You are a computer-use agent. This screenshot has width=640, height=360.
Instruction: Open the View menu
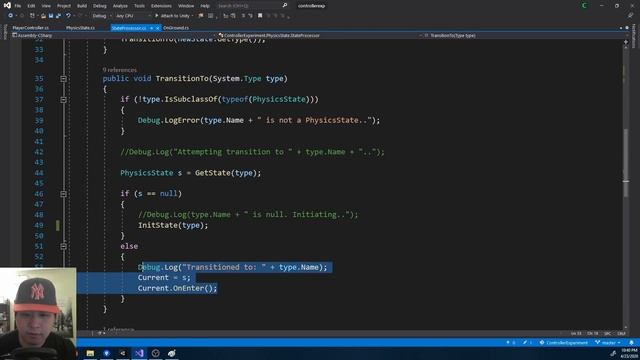[46, 6]
